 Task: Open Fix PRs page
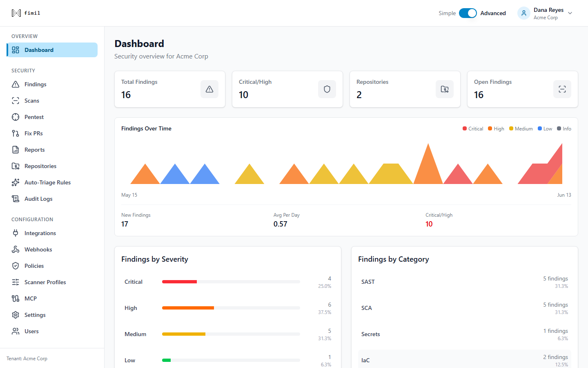pyautogui.click(x=52, y=133)
